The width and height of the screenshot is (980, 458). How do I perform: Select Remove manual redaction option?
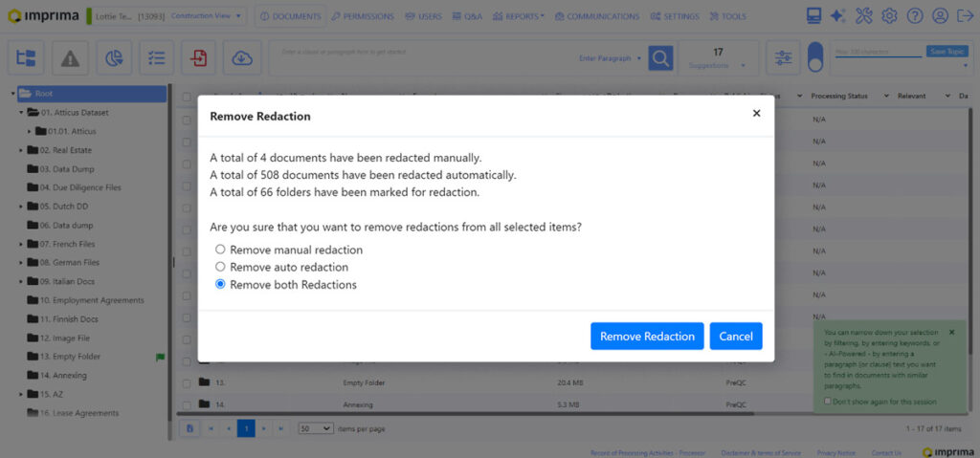tap(220, 250)
